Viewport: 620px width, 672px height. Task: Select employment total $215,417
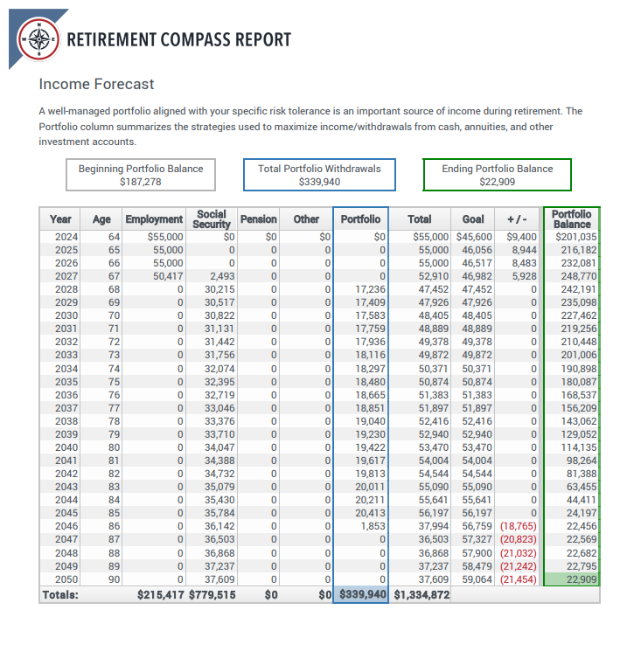[160, 595]
